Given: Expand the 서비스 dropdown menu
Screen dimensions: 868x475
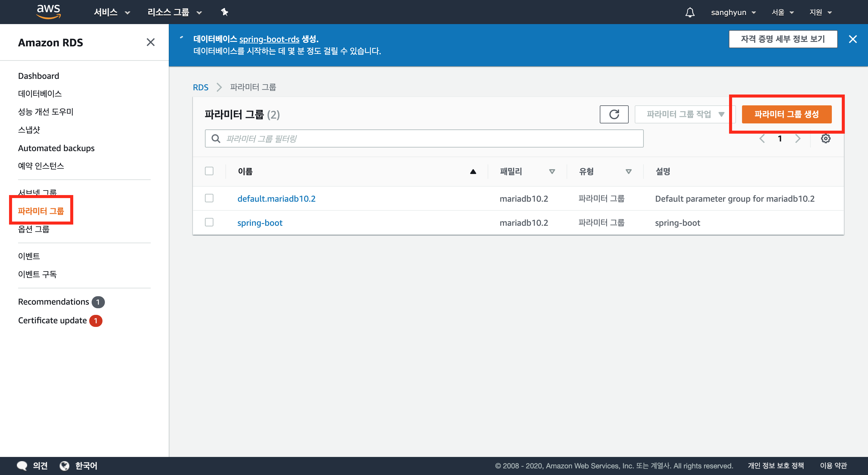Looking at the screenshot, I should coord(112,12).
